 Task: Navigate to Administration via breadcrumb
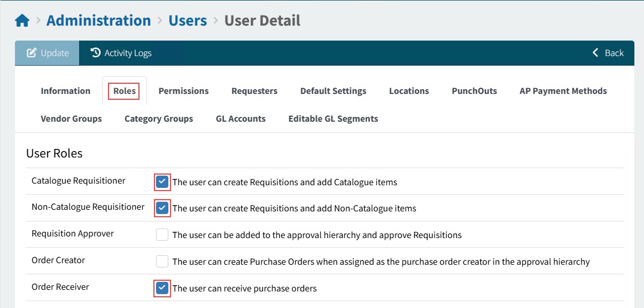98,20
